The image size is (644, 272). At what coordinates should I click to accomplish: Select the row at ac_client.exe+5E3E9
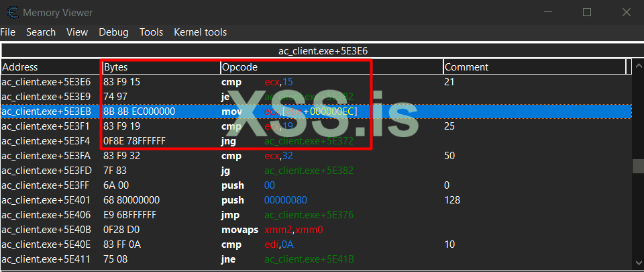316,97
